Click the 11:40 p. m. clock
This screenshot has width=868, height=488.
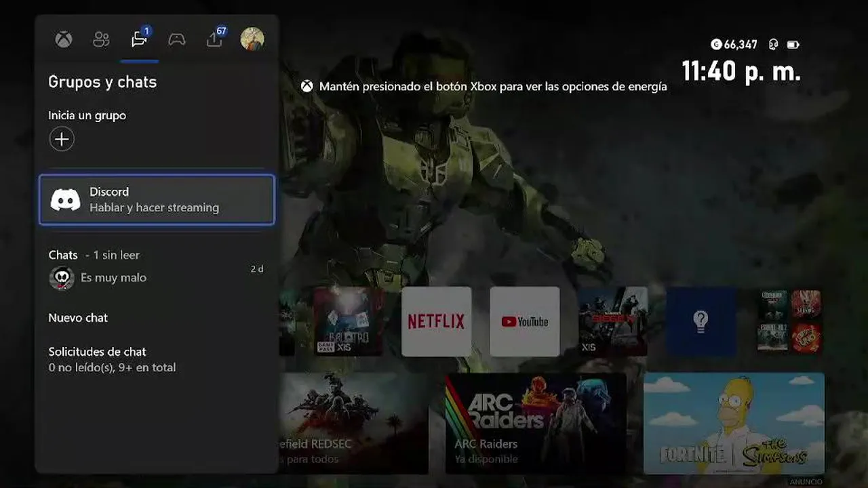pos(741,70)
